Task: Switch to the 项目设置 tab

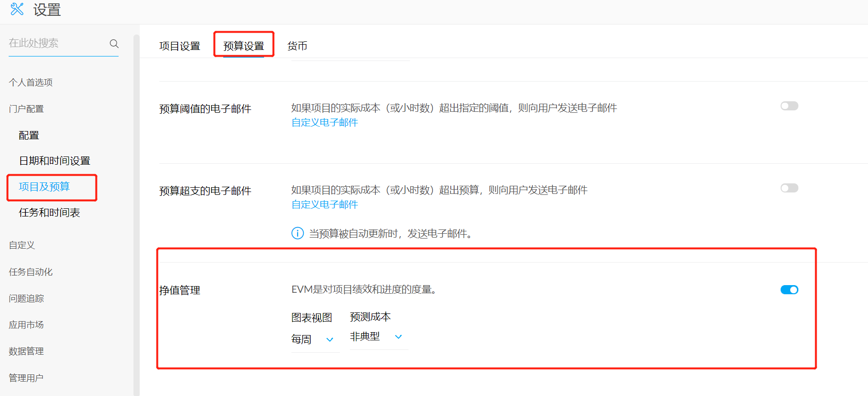Action: click(180, 46)
